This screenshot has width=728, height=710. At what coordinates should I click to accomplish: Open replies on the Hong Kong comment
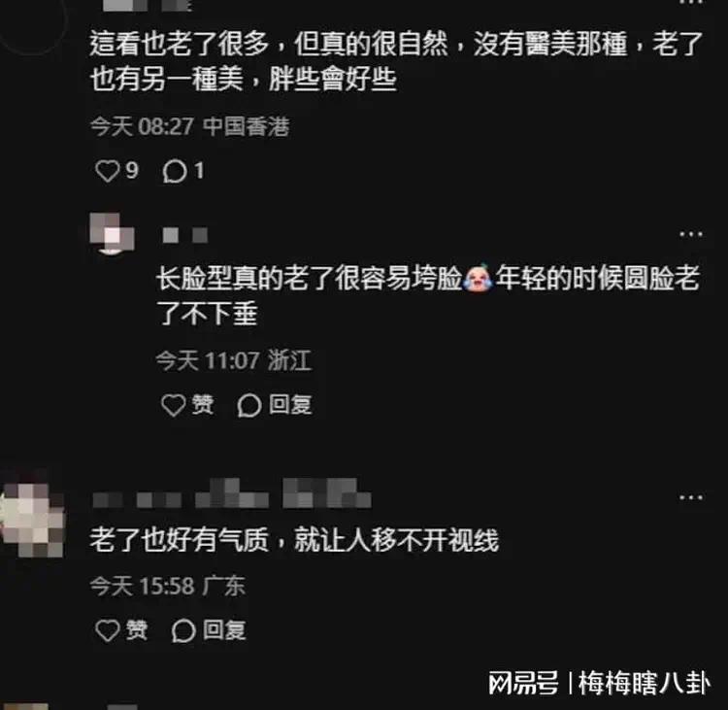pos(175,172)
